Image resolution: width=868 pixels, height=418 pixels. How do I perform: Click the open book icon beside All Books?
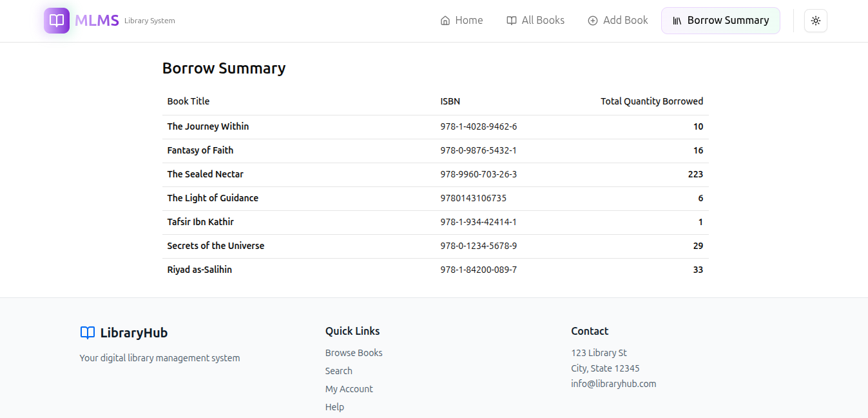coord(512,21)
